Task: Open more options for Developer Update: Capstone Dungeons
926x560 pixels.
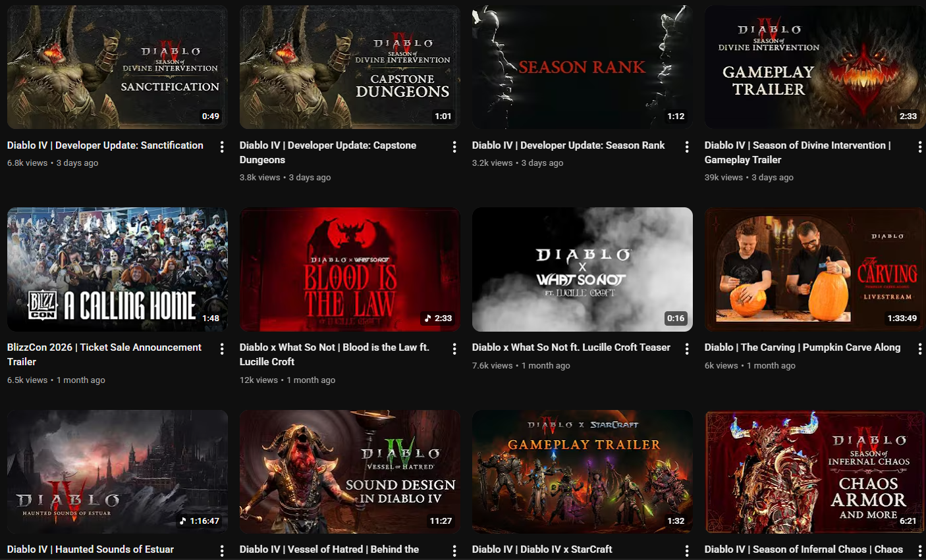Action: pyautogui.click(x=454, y=147)
